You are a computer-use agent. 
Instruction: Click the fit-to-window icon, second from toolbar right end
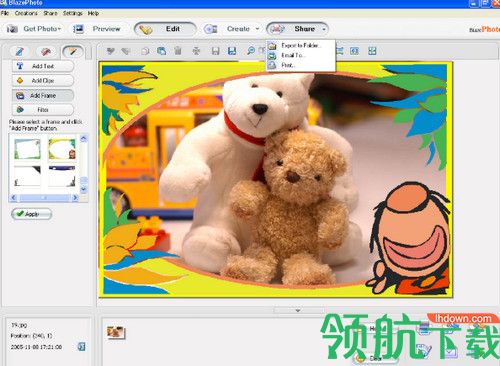pos(354,51)
